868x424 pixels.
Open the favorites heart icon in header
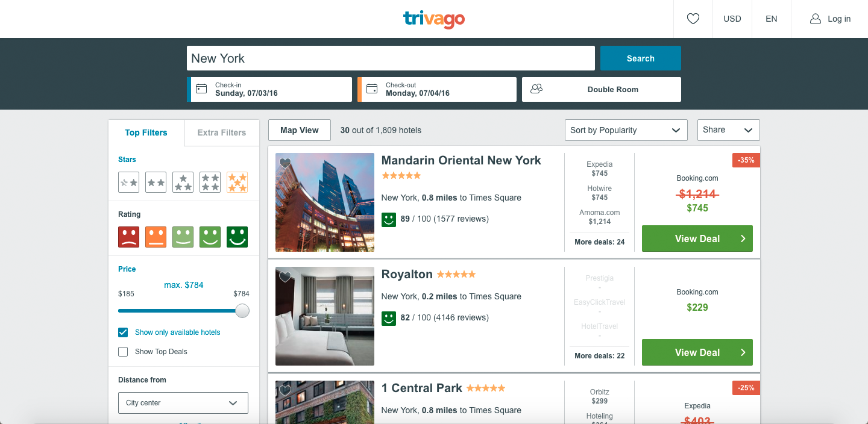point(693,19)
